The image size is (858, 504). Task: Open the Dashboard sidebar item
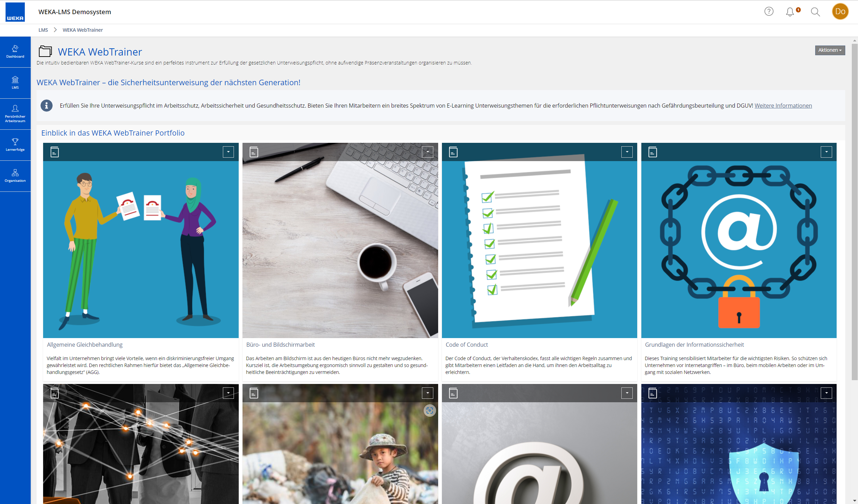click(x=15, y=51)
